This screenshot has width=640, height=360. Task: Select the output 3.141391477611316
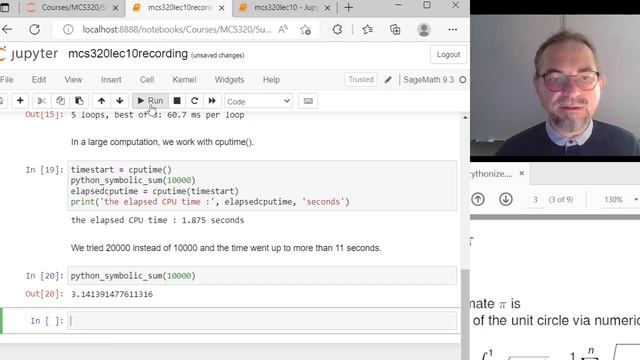click(112, 294)
